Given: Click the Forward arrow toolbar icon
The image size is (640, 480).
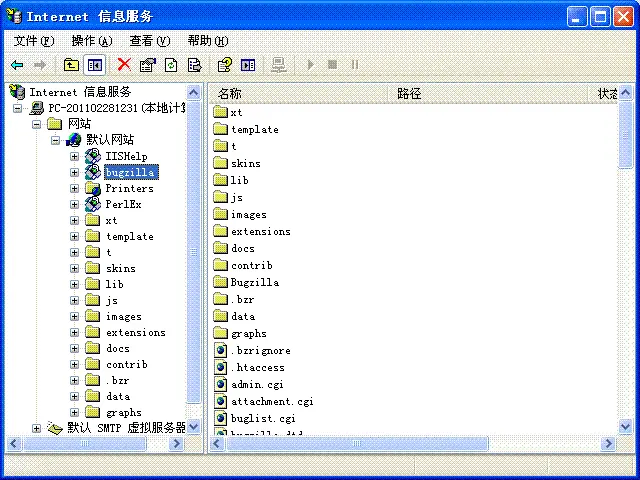Looking at the screenshot, I should [40, 65].
